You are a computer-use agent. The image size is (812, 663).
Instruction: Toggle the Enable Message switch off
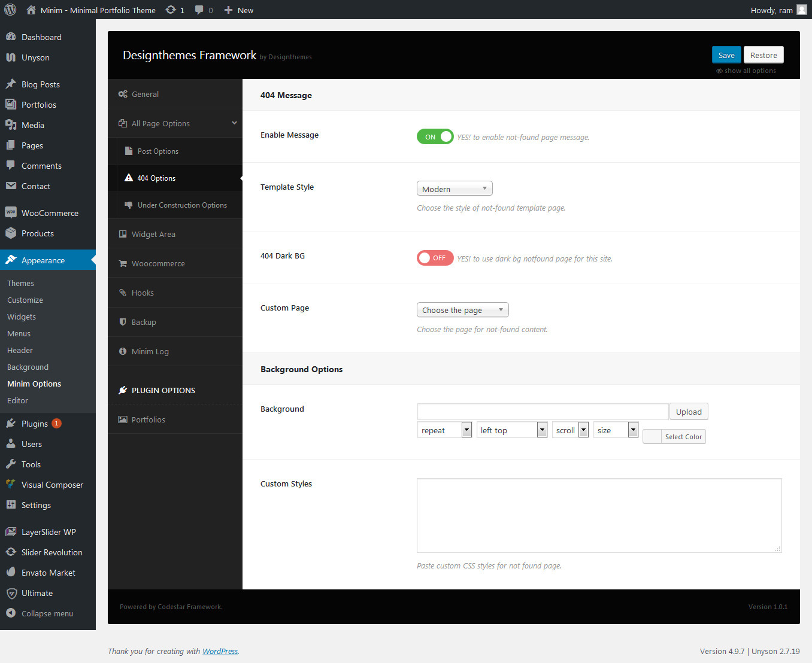pyautogui.click(x=435, y=136)
